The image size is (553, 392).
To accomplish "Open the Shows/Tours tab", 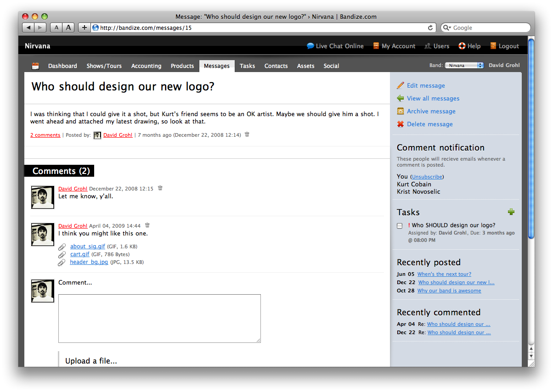I will (104, 66).
